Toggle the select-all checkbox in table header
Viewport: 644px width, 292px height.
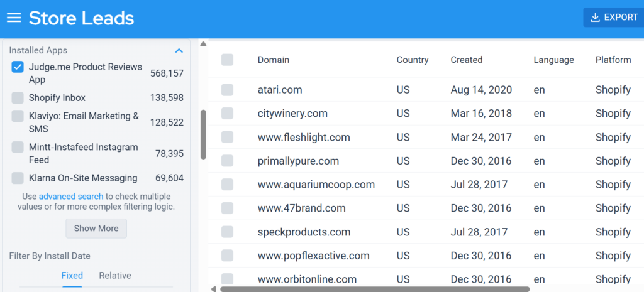(227, 60)
